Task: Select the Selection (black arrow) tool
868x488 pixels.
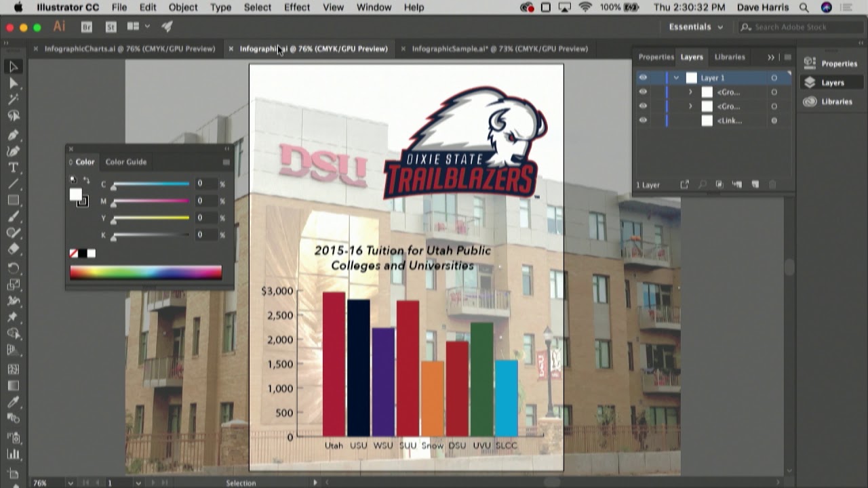Action: pos(14,66)
